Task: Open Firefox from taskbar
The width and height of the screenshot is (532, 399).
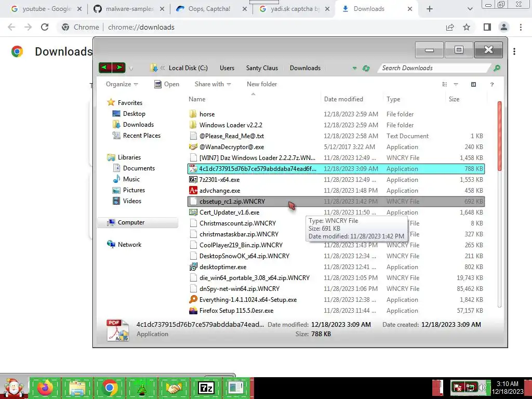Action: (x=45, y=388)
